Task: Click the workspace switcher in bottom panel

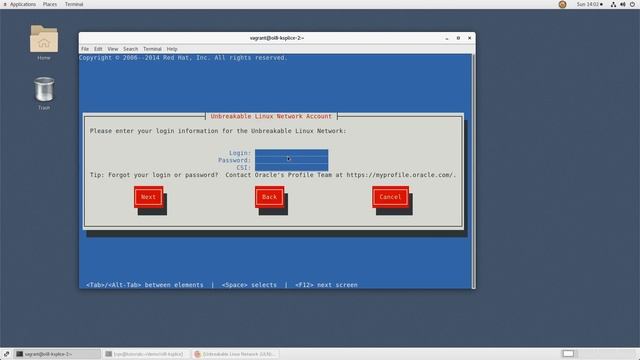Action: [568, 353]
